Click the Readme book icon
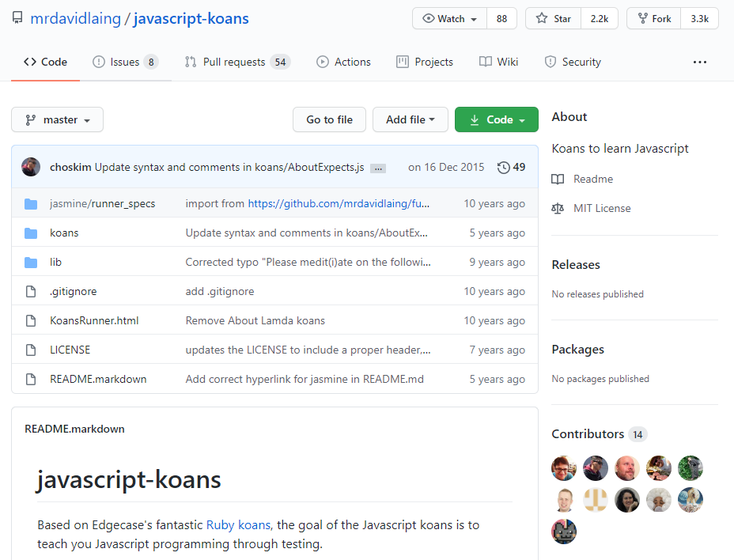Image resolution: width=734 pixels, height=560 pixels. click(x=558, y=180)
